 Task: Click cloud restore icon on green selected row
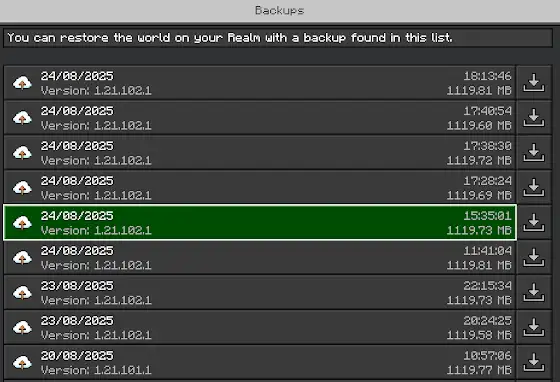click(x=22, y=223)
